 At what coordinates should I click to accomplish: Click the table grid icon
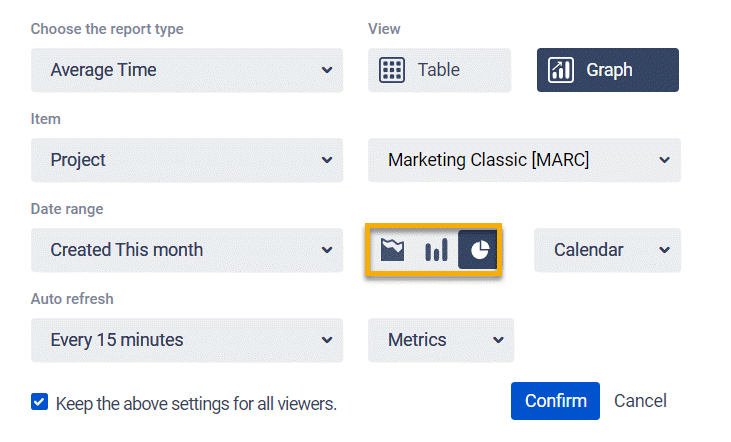[392, 70]
